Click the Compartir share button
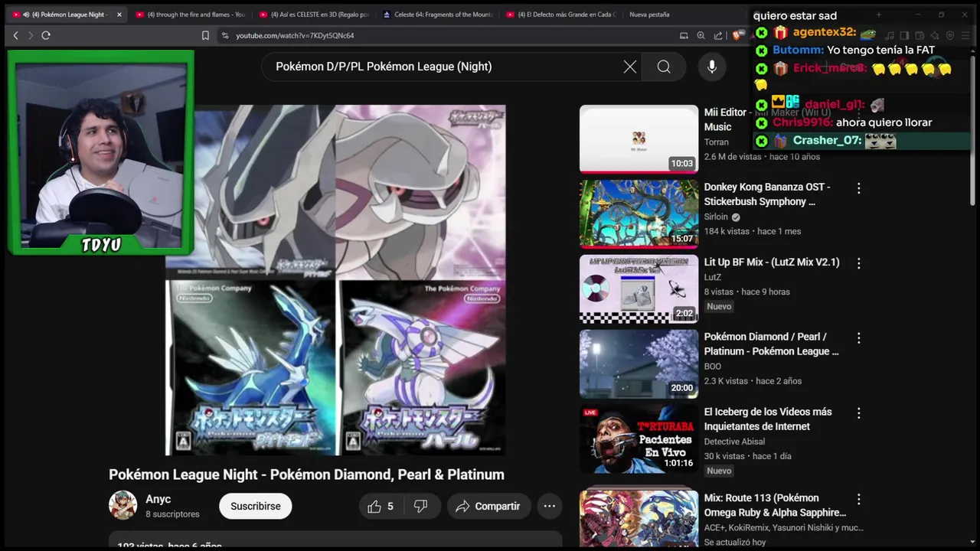The width and height of the screenshot is (980, 551). [x=488, y=506]
